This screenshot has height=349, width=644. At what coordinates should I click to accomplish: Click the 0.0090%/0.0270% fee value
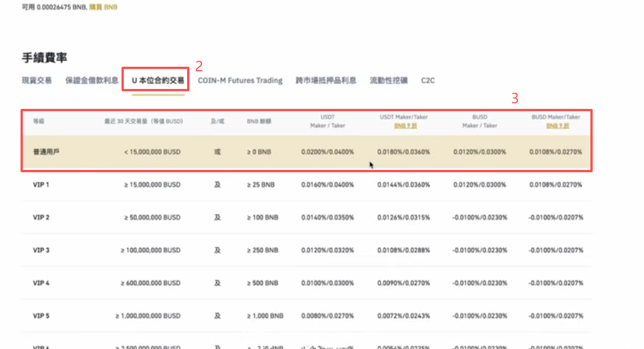[404, 283]
